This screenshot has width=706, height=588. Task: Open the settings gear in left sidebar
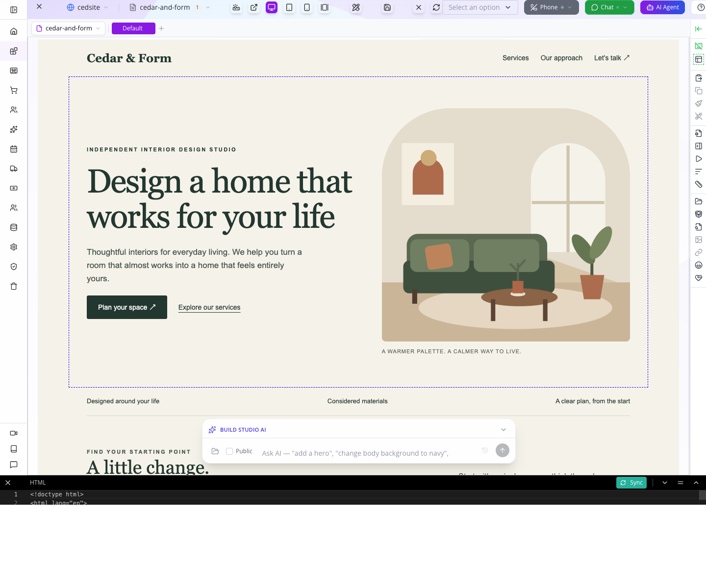coord(14,247)
